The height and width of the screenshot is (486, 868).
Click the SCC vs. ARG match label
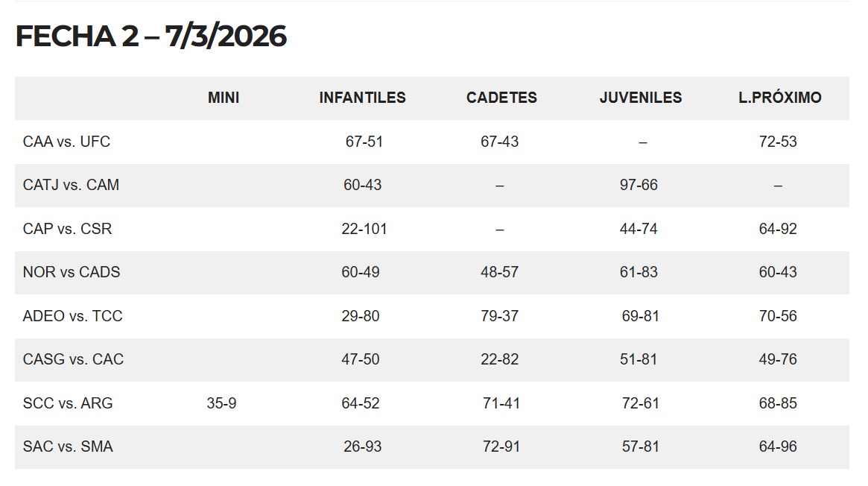(x=68, y=403)
